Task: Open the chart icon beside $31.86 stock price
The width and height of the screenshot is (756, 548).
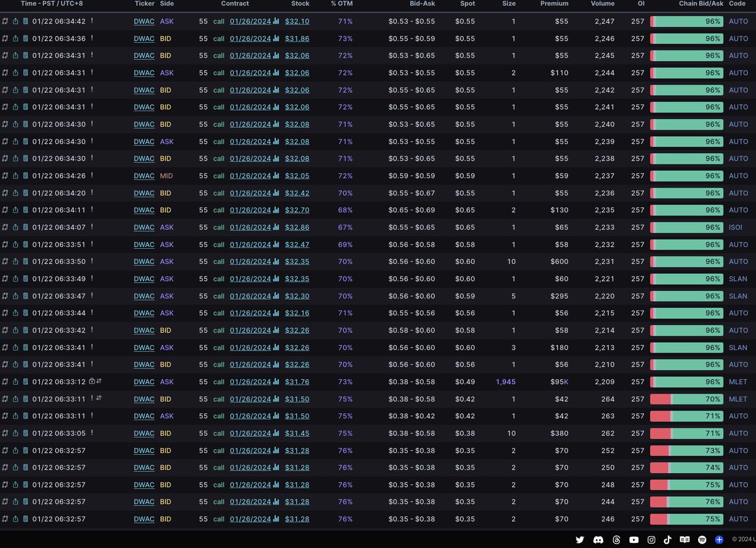Action: coord(276,38)
